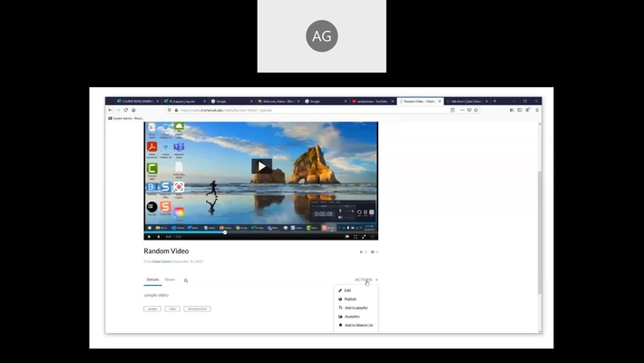644x363 pixels.
Task: Open a new browser tab
Action: tap(495, 101)
